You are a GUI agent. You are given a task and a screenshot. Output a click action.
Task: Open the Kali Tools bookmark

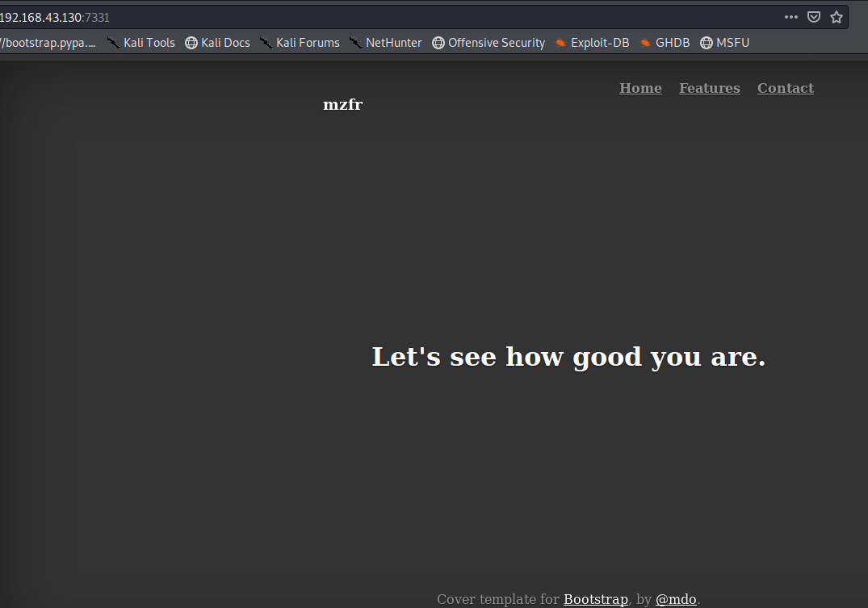coord(141,43)
